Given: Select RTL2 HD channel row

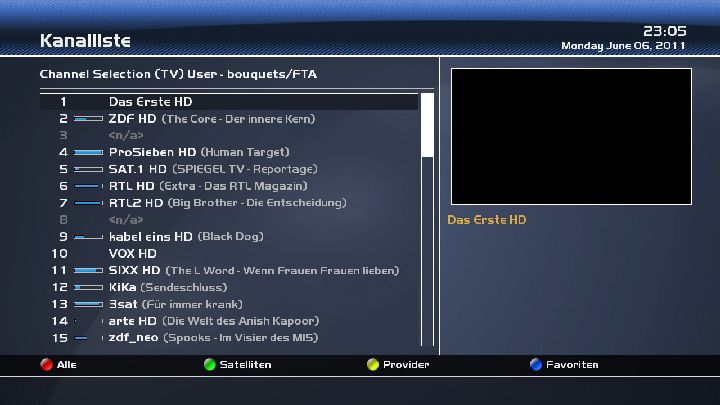Looking at the screenshot, I should click(229, 203).
